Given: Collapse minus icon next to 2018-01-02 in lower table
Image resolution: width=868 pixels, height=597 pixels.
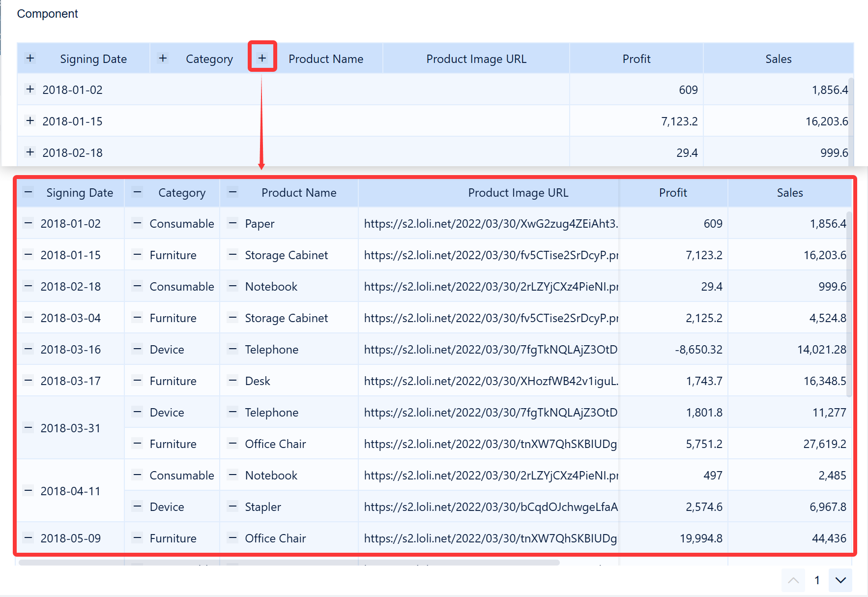Looking at the screenshot, I should (x=29, y=223).
